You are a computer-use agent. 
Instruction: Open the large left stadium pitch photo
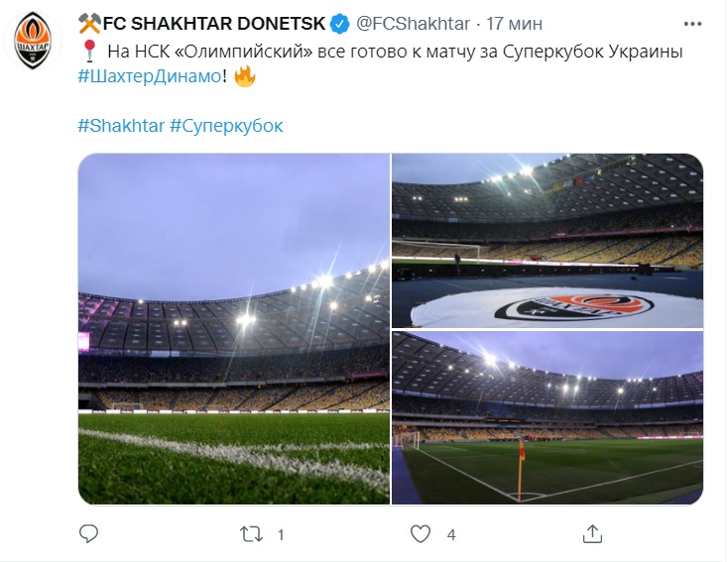tap(233, 329)
